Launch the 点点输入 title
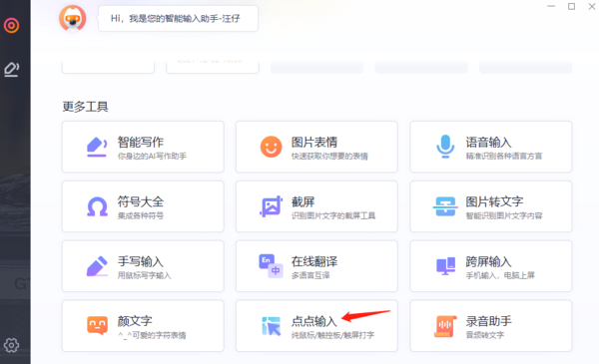The image size is (599, 364). pos(314,321)
